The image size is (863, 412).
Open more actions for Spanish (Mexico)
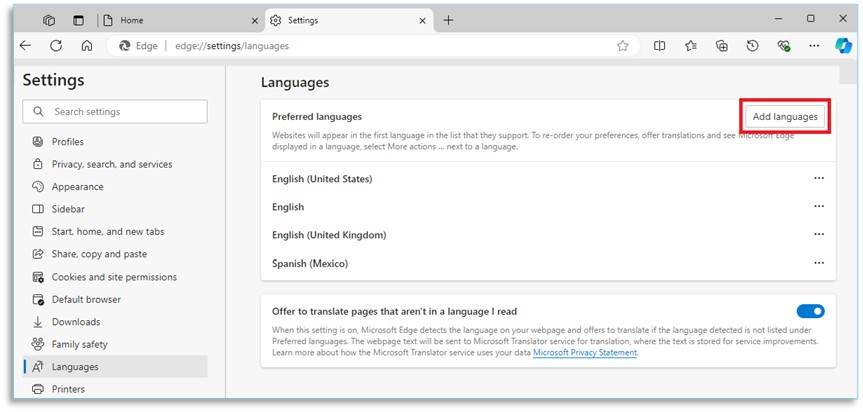[x=819, y=263]
